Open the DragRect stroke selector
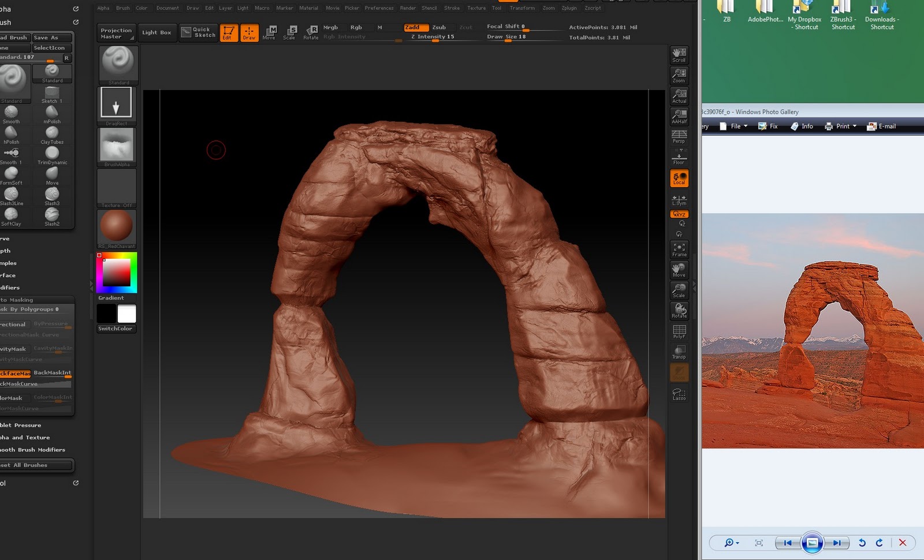924x560 pixels. [116, 104]
